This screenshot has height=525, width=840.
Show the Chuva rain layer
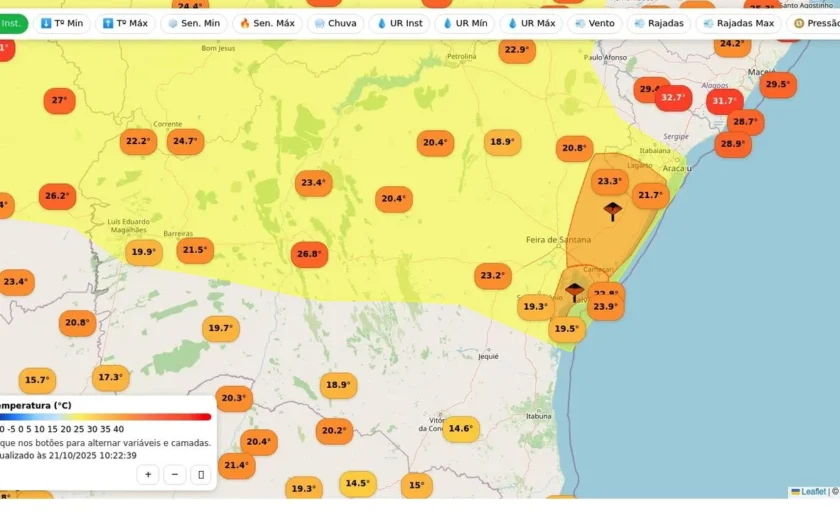click(x=335, y=24)
